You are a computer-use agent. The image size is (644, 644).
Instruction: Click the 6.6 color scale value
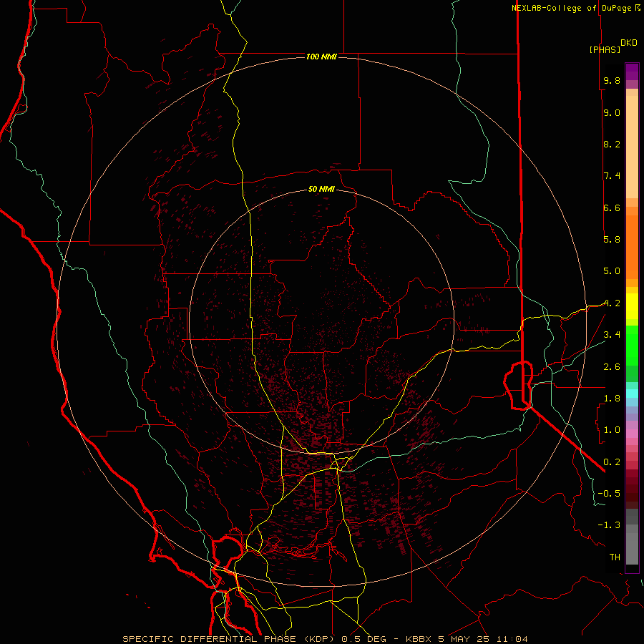(612, 208)
